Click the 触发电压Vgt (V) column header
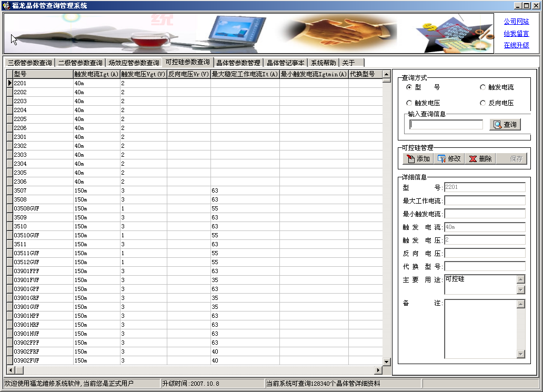543x392 pixels. [143, 74]
